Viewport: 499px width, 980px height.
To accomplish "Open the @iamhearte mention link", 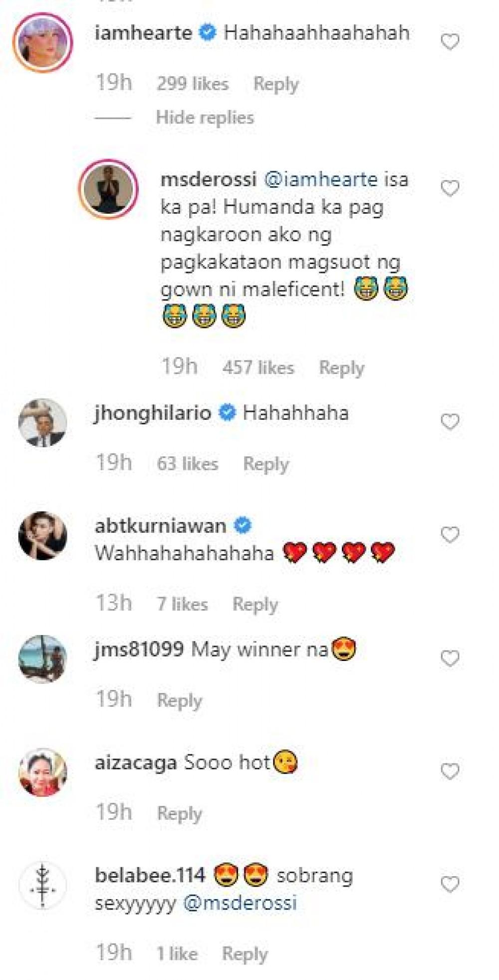I will click(x=320, y=179).
